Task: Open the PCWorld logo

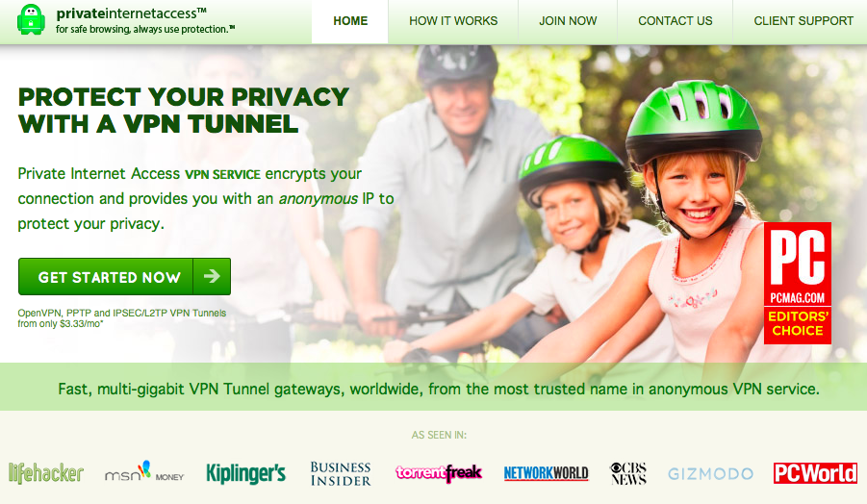Action: tap(815, 473)
